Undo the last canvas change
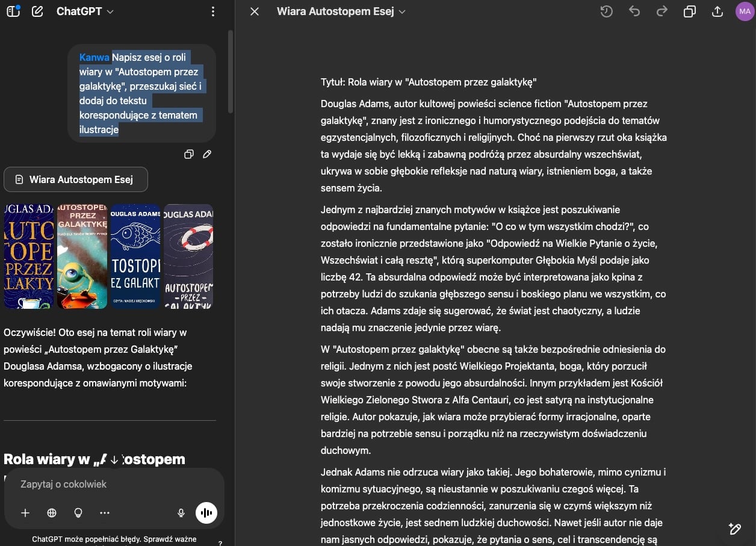Viewport: 756px width, 546px height. click(x=634, y=11)
